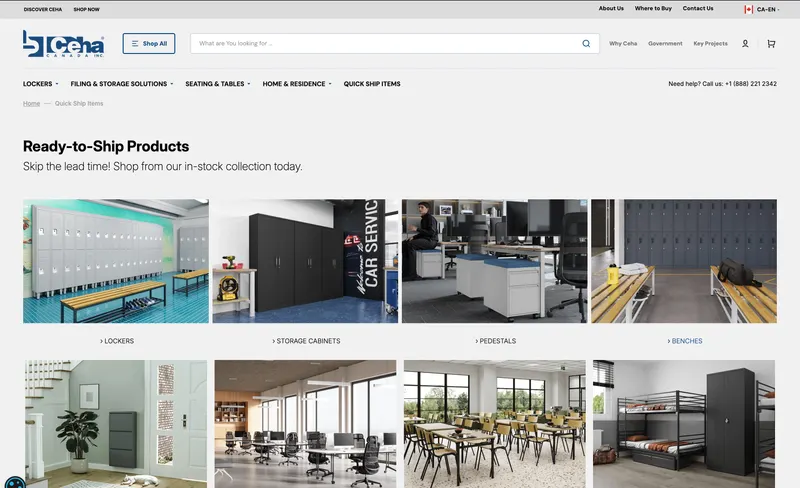Open the Why Ceha link
Image resolution: width=800 pixels, height=488 pixels.
pyautogui.click(x=623, y=43)
